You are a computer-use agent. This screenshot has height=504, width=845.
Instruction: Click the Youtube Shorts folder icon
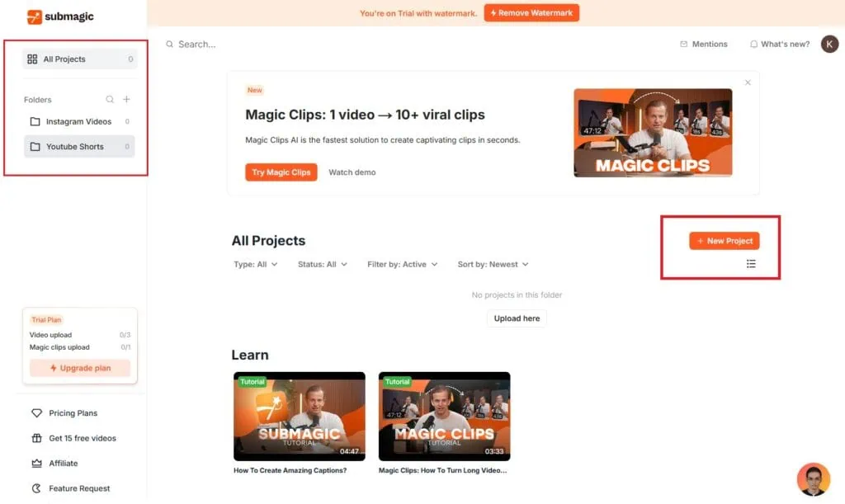click(35, 147)
